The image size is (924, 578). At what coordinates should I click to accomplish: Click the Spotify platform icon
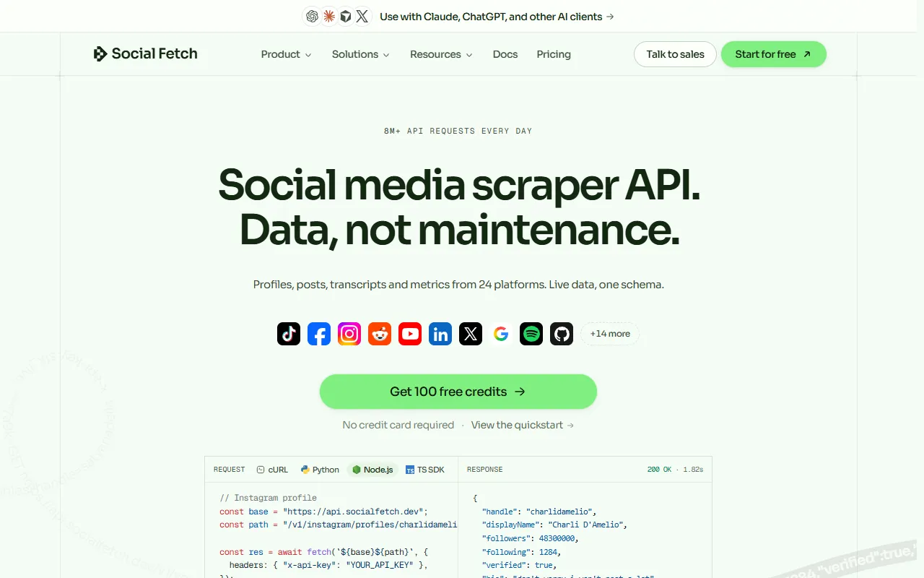531,334
